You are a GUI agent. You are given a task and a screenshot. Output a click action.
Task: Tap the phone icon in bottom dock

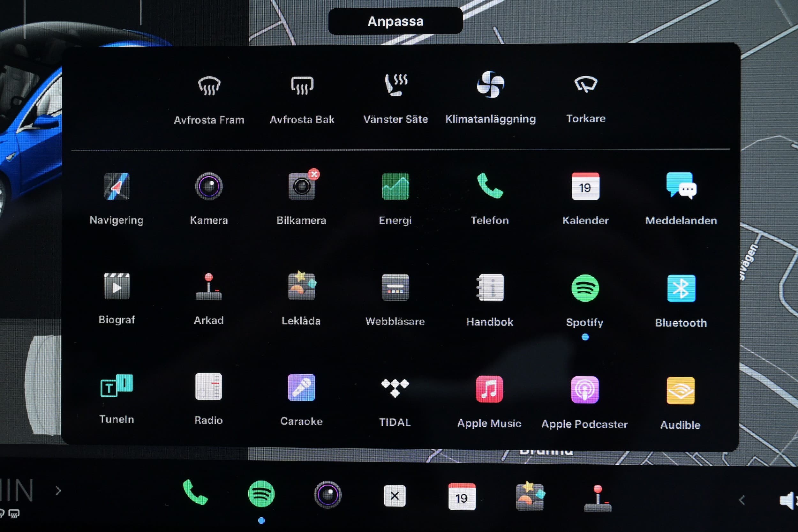tap(195, 493)
